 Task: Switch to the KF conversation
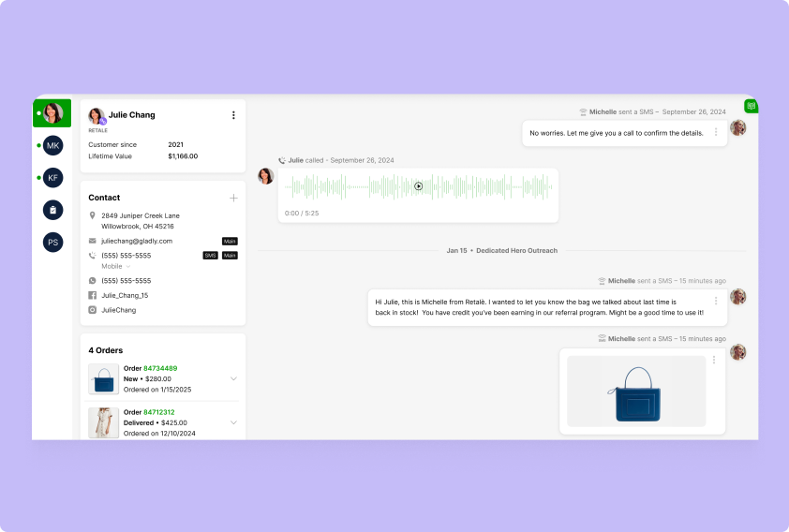(x=52, y=178)
